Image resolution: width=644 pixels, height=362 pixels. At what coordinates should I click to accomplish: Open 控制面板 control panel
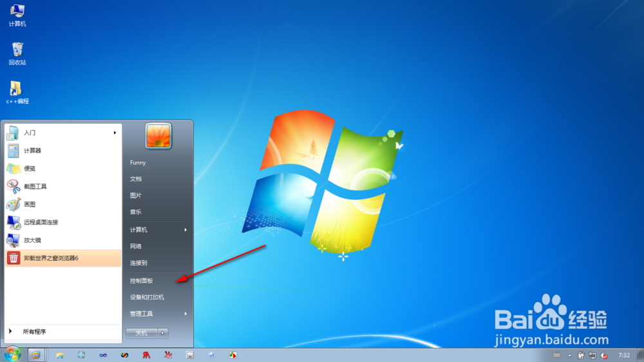(x=158, y=281)
